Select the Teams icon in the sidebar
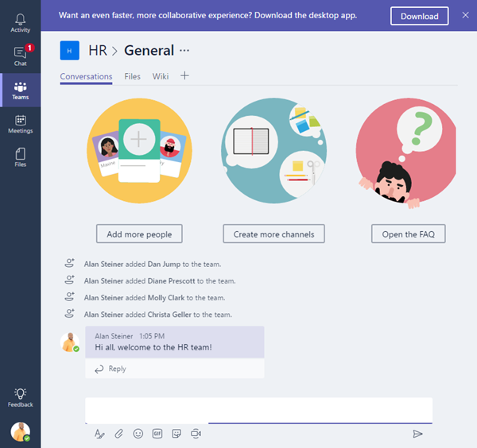This screenshot has width=477, height=448. pyautogui.click(x=21, y=91)
